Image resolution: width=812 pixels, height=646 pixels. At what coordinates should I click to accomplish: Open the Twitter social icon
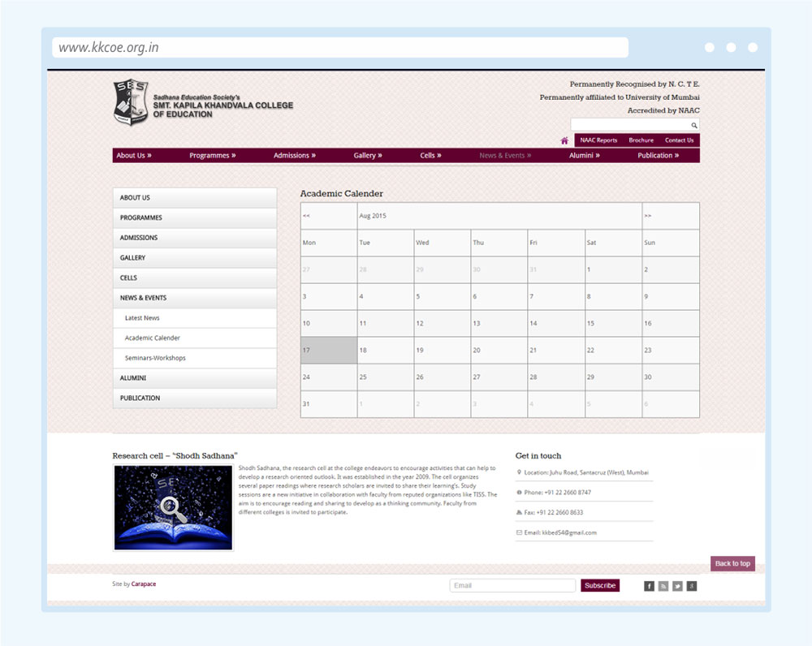(677, 586)
